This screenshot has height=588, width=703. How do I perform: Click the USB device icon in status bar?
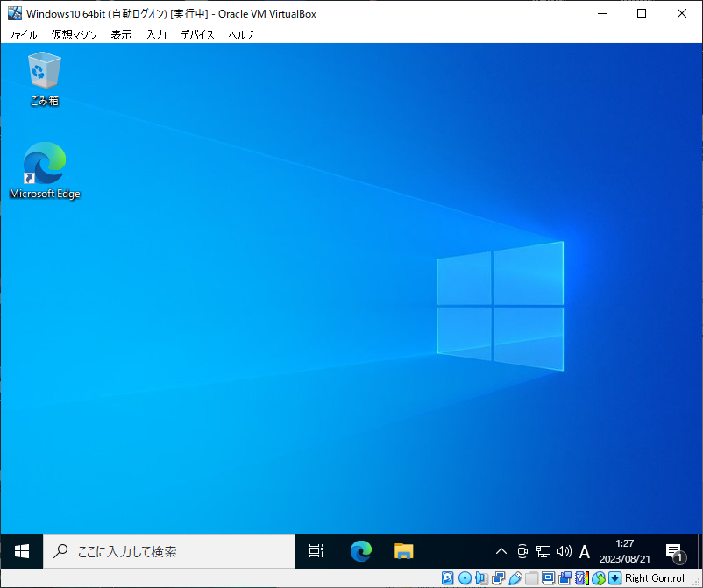click(x=515, y=578)
